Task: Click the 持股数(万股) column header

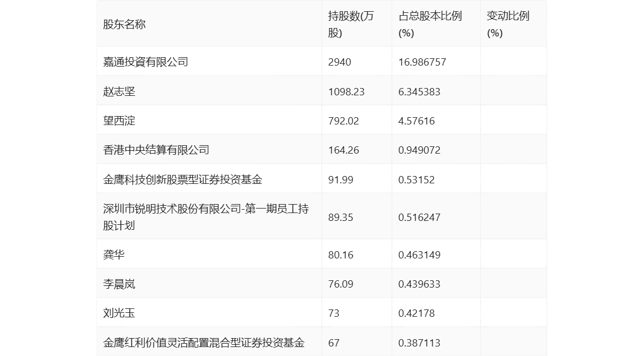Action: point(351,24)
